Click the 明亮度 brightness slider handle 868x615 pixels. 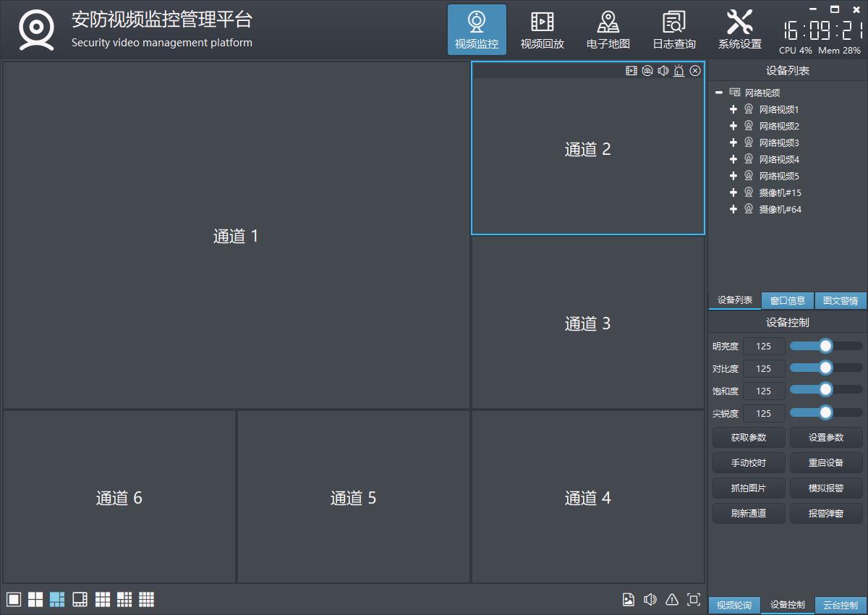[x=825, y=346]
